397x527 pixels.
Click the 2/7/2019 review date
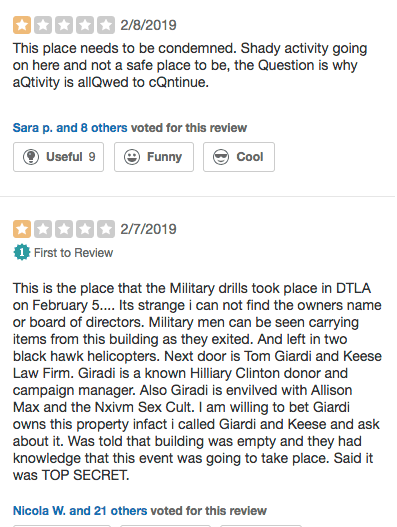(149, 229)
